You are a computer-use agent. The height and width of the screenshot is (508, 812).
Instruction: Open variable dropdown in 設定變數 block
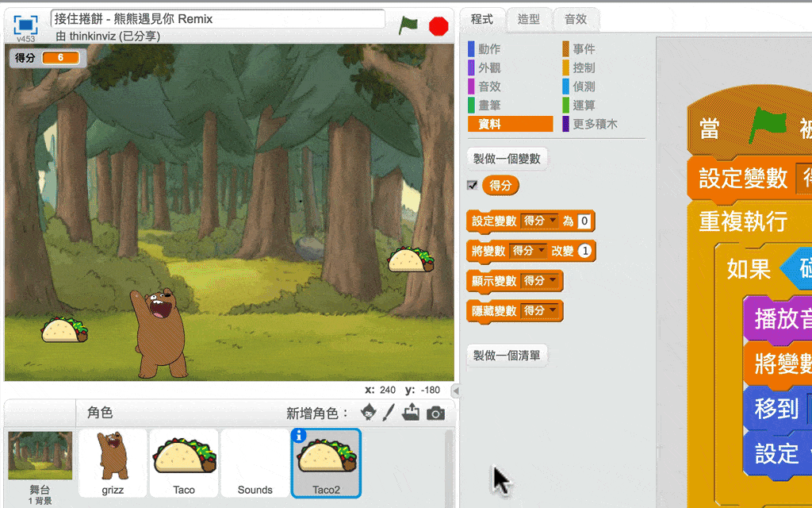[539, 221]
